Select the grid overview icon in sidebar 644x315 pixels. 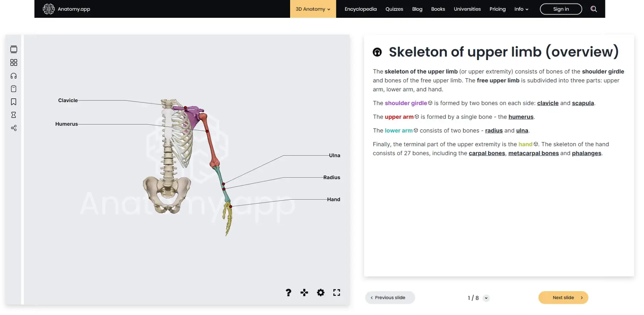coord(14,62)
